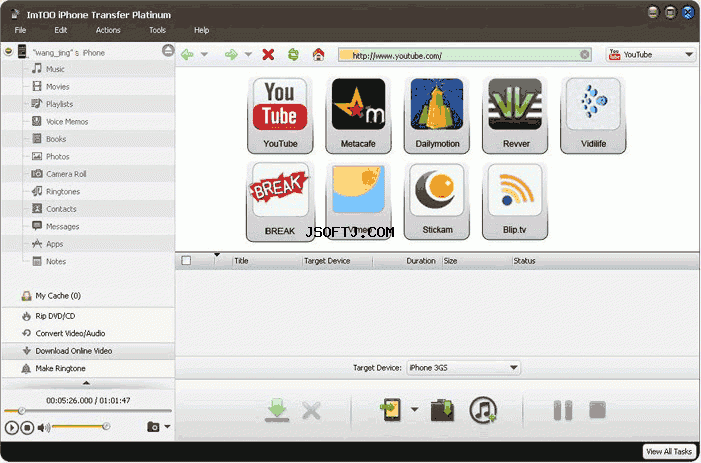Open the Dailymotion site tile
The width and height of the screenshot is (701, 463).
(x=437, y=115)
